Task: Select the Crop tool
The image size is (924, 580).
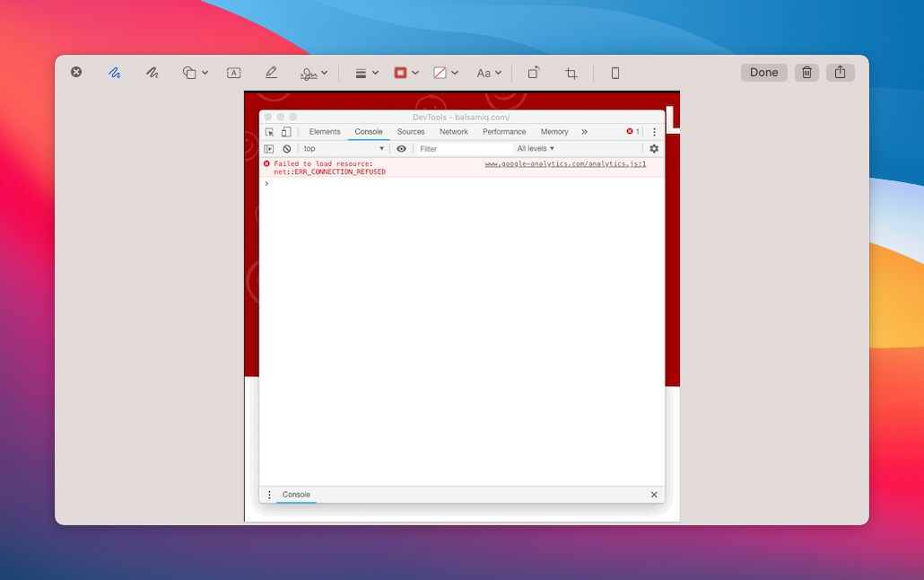Action: pos(571,73)
